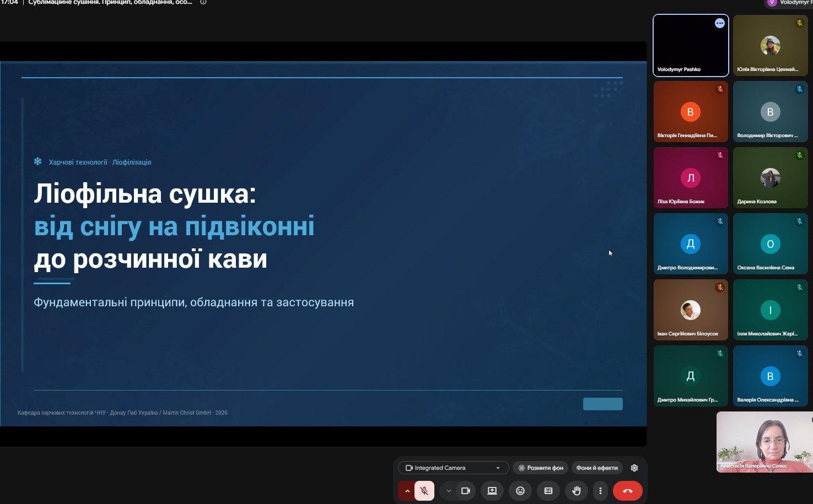Click the slide title 'Ліофільна сушка:'
This screenshot has width=813, height=504.
click(145, 194)
